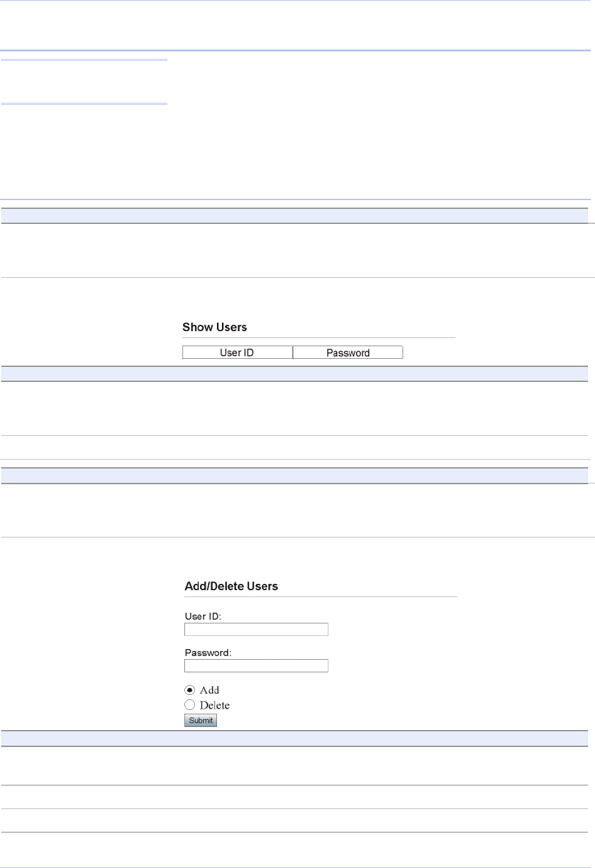
Task: Select the Add radio button
Action: (190, 690)
